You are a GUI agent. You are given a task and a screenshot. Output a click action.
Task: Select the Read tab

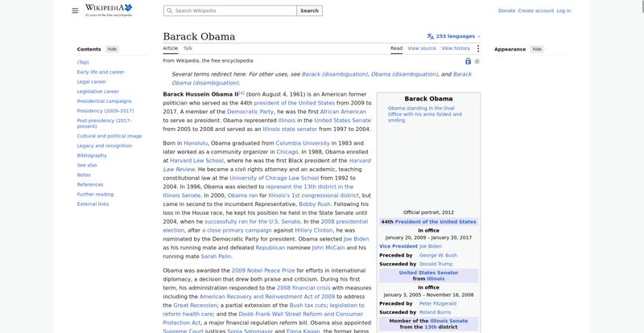pyautogui.click(x=396, y=48)
